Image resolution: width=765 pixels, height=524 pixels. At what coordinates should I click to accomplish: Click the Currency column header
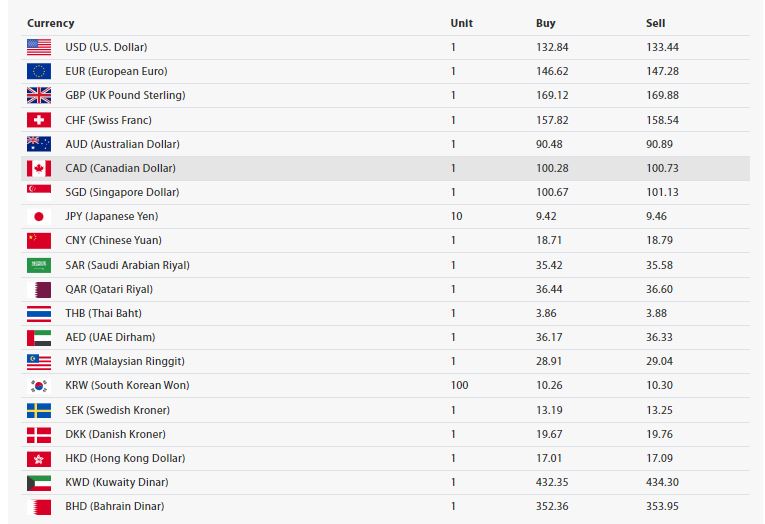click(50, 23)
